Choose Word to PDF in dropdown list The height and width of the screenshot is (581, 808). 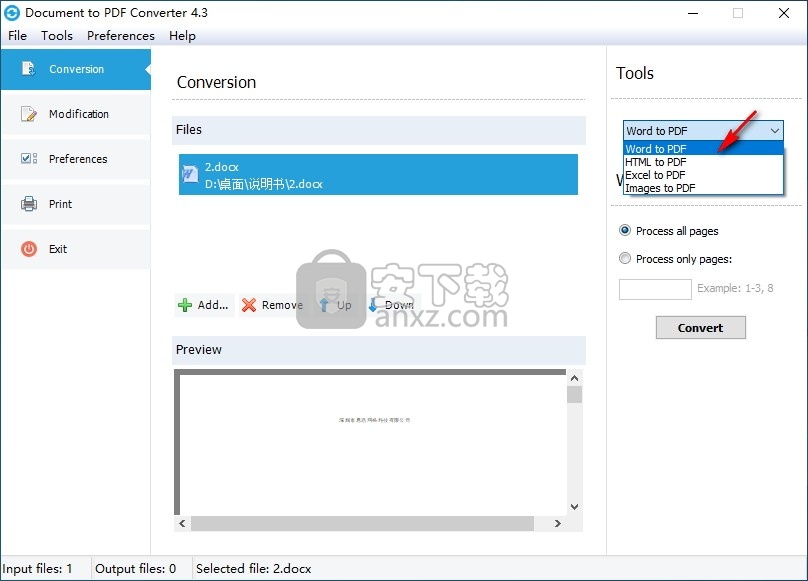coord(703,148)
